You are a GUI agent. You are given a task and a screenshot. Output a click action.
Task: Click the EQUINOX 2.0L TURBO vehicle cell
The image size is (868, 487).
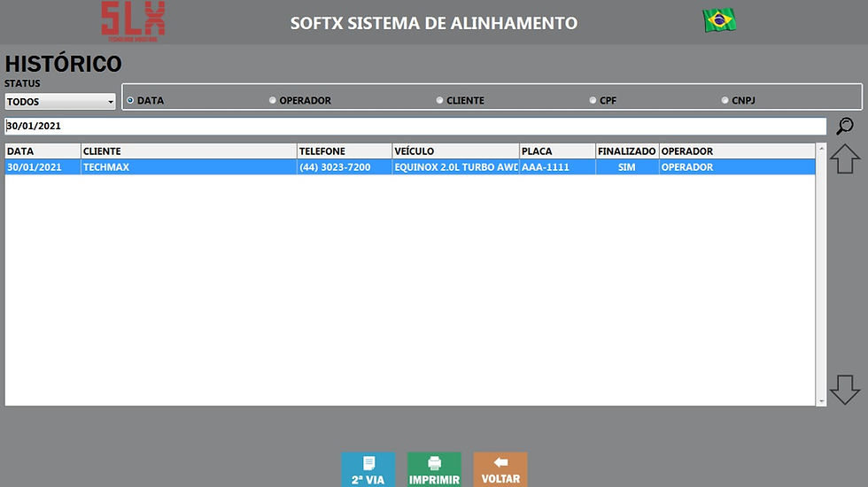455,167
